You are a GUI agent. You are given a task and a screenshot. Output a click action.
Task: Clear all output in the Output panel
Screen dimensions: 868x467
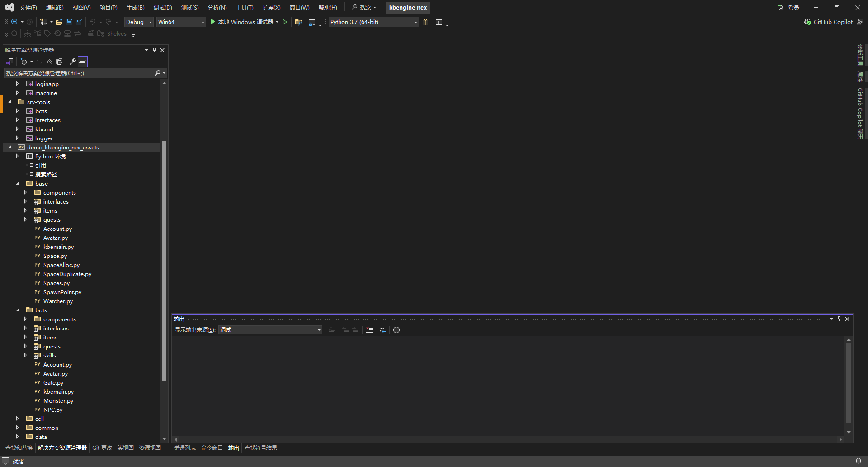[369, 330]
